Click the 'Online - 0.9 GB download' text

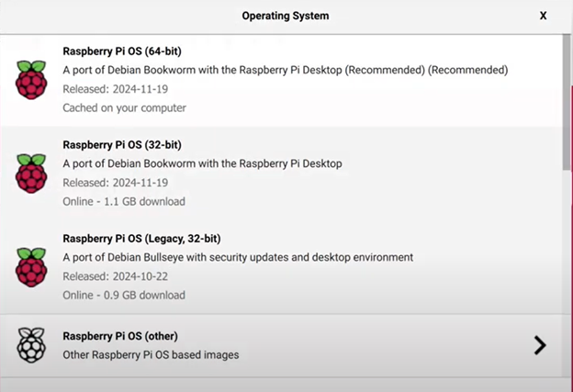tap(124, 295)
